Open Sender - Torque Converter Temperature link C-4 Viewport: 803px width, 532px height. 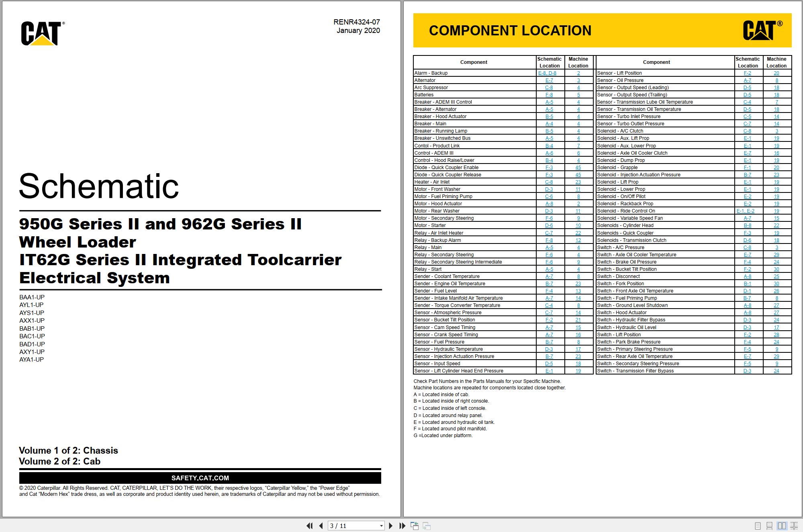(549, 305)
